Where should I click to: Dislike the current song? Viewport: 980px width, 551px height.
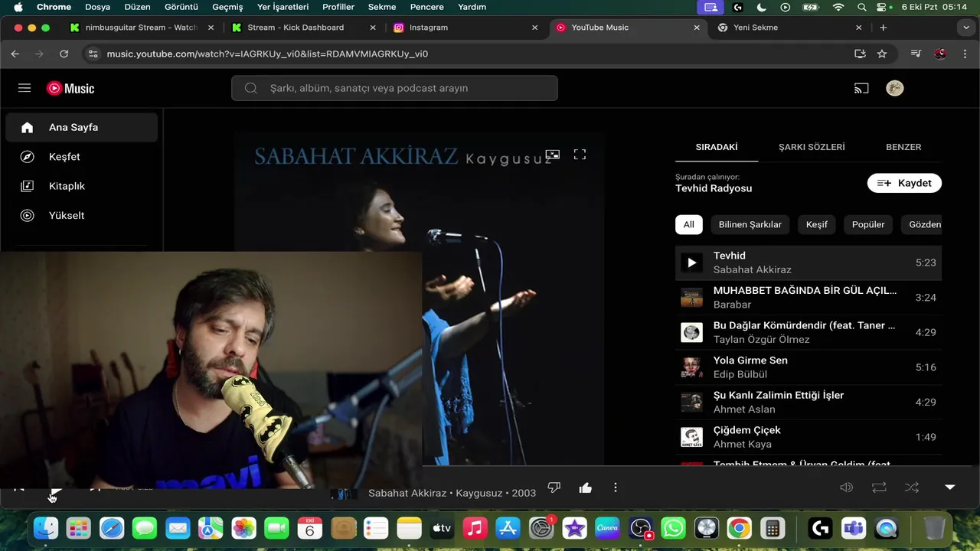[554, 487]
